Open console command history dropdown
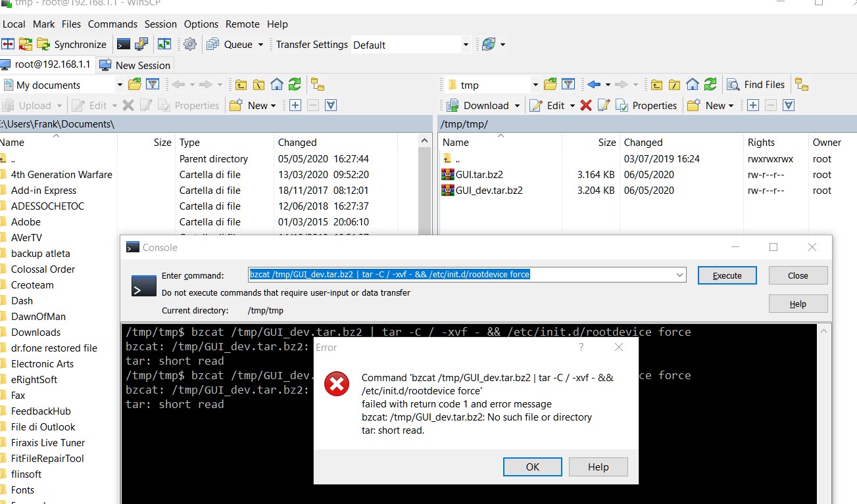 point(680,275)
